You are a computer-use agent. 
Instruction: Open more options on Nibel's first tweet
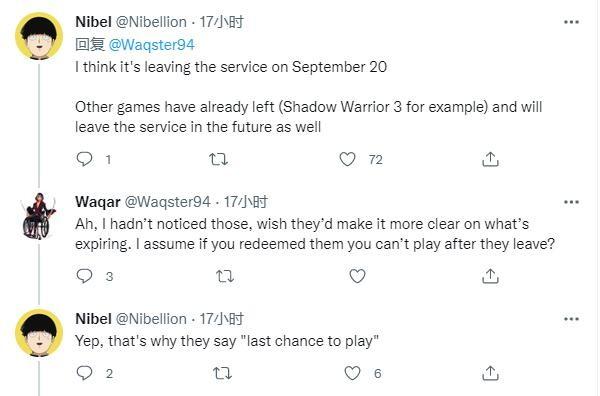[x=571, y=22]
